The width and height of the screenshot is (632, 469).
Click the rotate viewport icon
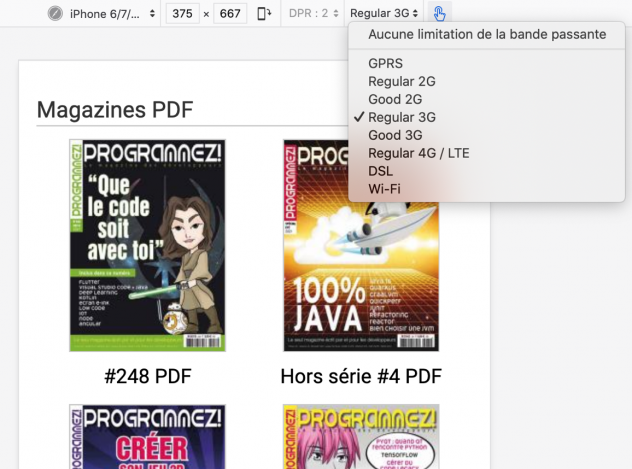pos(264,13)
